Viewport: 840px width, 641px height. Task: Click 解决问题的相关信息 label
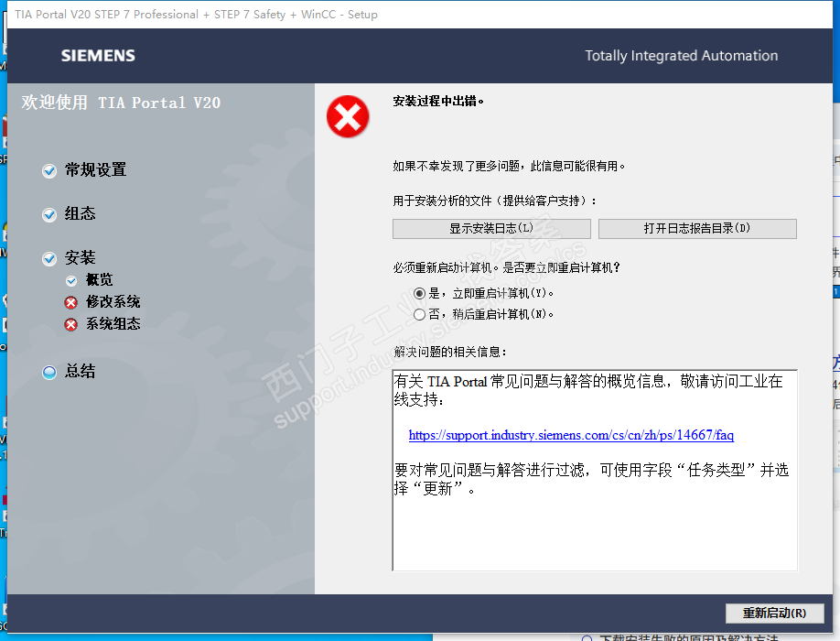[x=450, y=353]
